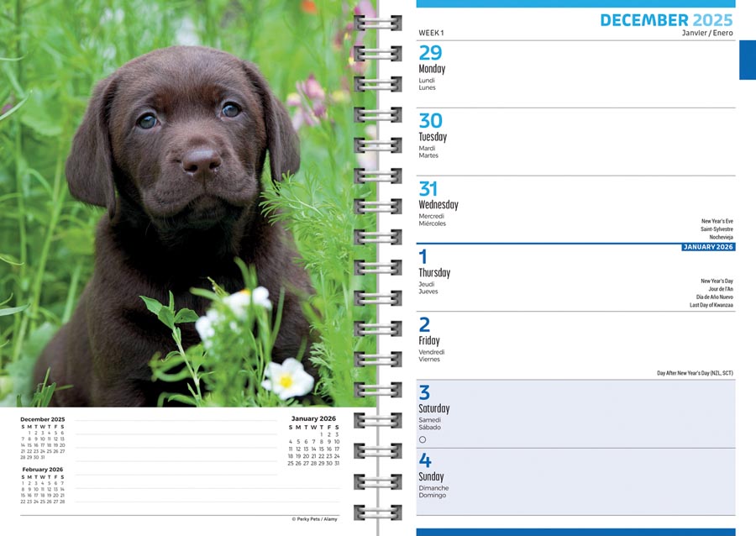Select Friday 2 date number
The height and width of the screenshot is (536, 756).
[x=424, y=324]
